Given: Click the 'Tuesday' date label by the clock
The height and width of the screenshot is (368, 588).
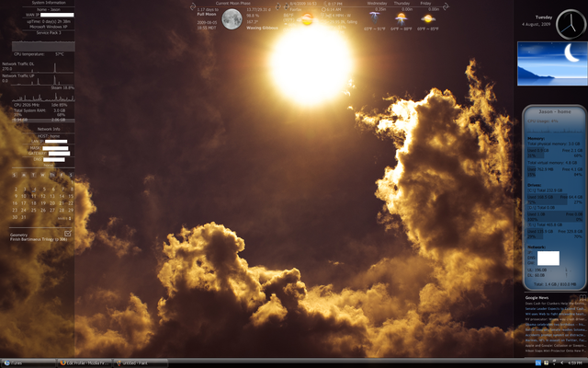Looking at the screenshot, I should (x=544, y=17).
